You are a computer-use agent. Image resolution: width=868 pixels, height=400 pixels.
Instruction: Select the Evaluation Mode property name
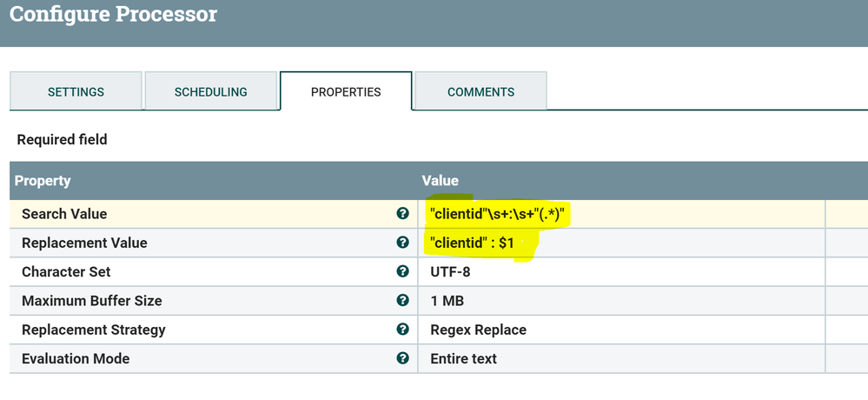click(76, 358)
